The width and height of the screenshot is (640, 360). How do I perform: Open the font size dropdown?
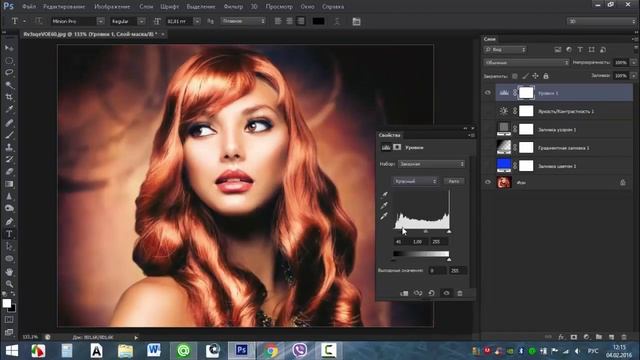(x=197, y=21)
